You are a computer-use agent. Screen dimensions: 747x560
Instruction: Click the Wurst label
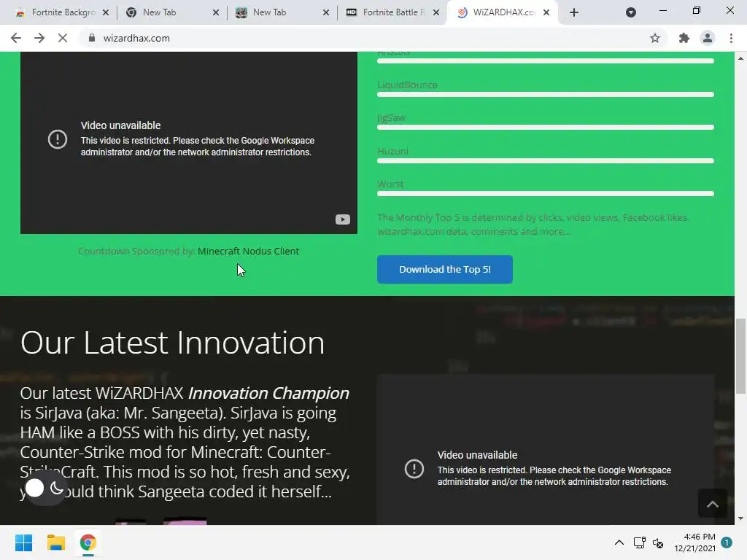click(x=390, y=184)
